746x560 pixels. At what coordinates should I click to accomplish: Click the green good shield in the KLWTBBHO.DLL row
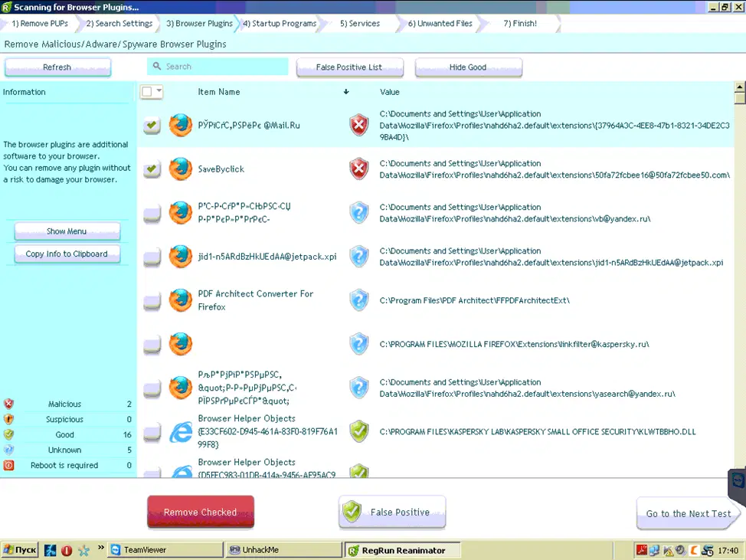click(359, 431)
